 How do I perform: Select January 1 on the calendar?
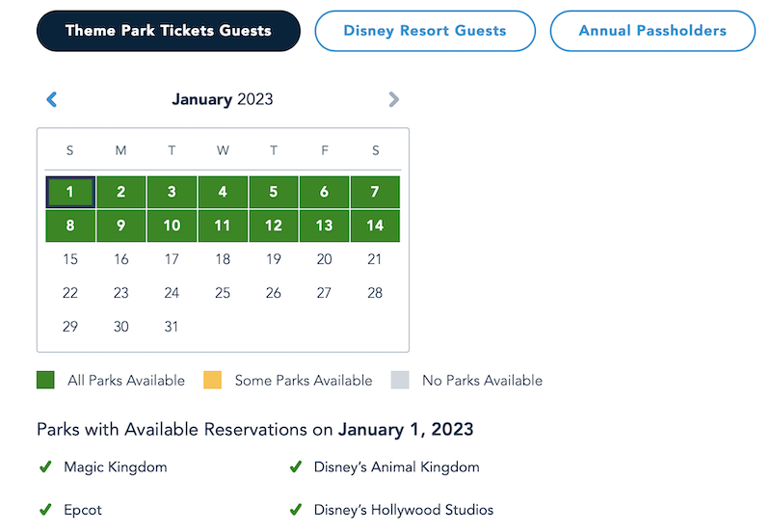(70, 192)
